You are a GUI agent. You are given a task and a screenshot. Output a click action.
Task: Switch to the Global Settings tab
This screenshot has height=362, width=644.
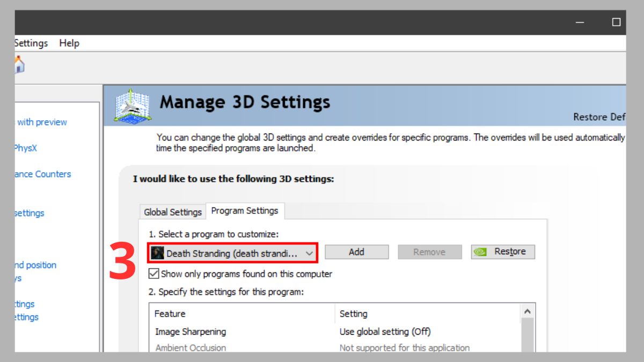(x=172, y=212)
